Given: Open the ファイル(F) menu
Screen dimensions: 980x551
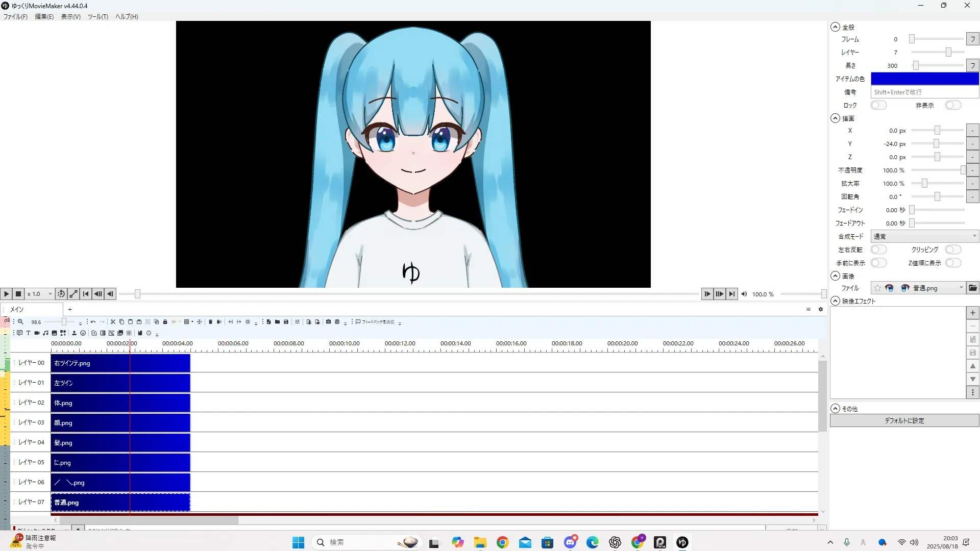Looking at the screenshot, I should point(15,17).
